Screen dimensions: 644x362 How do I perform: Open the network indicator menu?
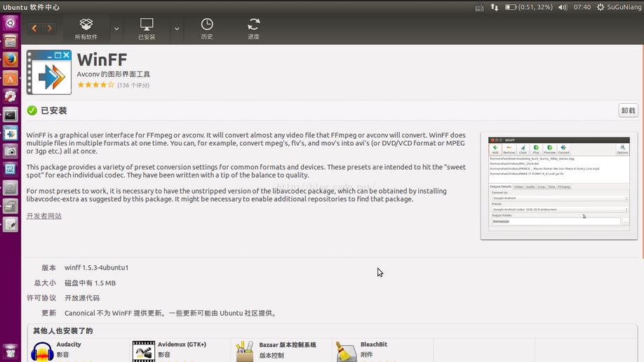[494, 8]
